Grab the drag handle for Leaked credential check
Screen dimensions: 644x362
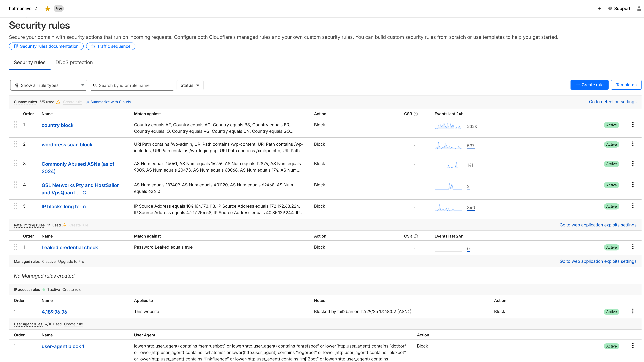click(x=15, y=247)
